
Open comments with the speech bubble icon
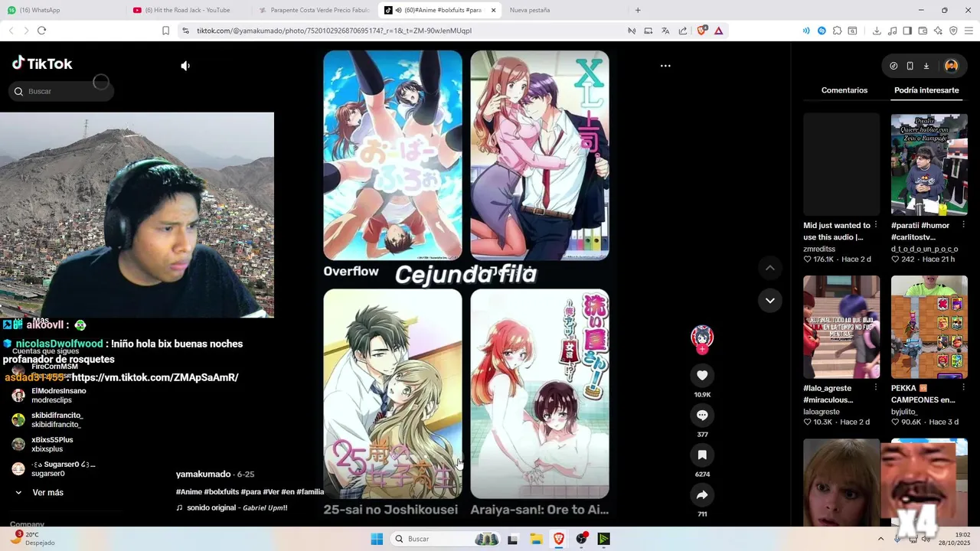(702, 415)
